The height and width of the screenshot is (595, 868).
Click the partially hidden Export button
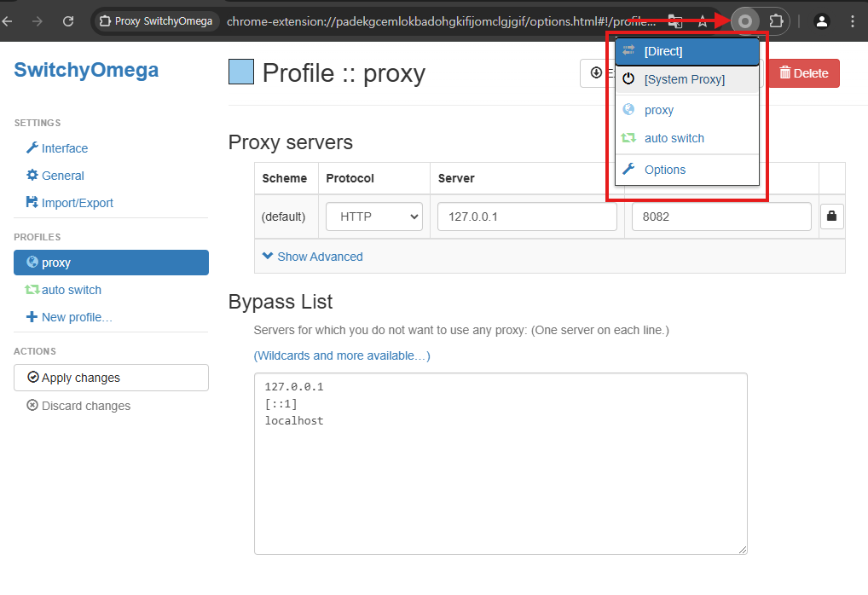tap(598, 73)
